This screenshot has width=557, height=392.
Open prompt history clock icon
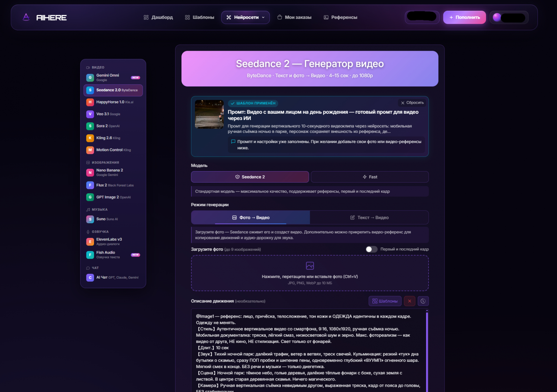coord(423,301)
